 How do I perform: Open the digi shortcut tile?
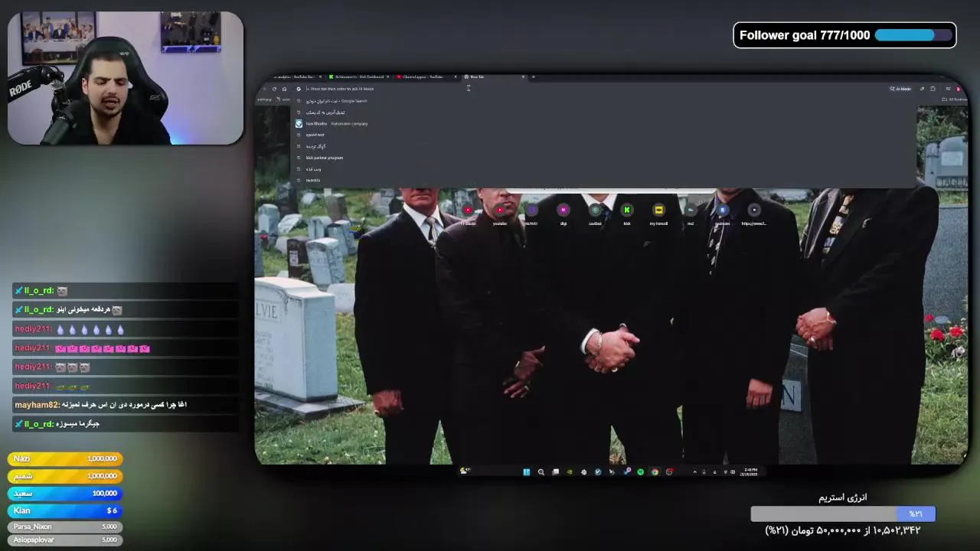tap(563, 214)
